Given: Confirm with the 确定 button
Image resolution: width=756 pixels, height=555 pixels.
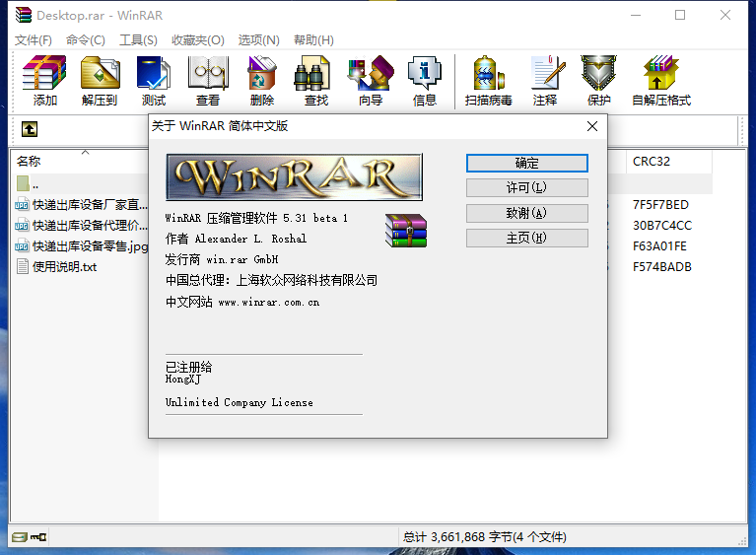Looking at the screenshot, I should point(527,163).
